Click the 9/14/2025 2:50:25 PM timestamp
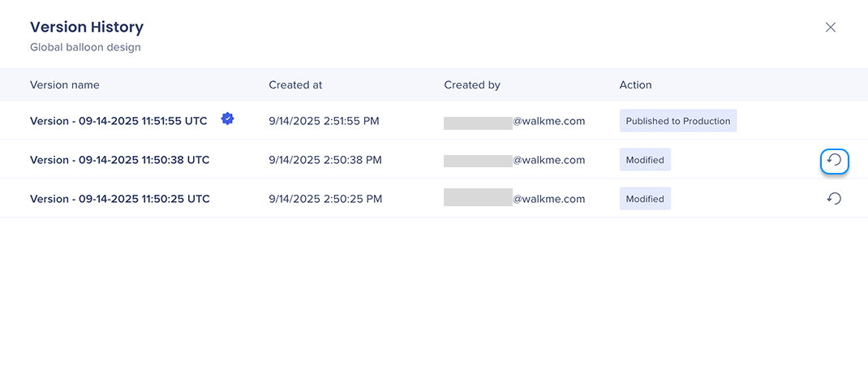Image resolution: width=868 pixels, height=375 pixels. [x=324, y=199]
